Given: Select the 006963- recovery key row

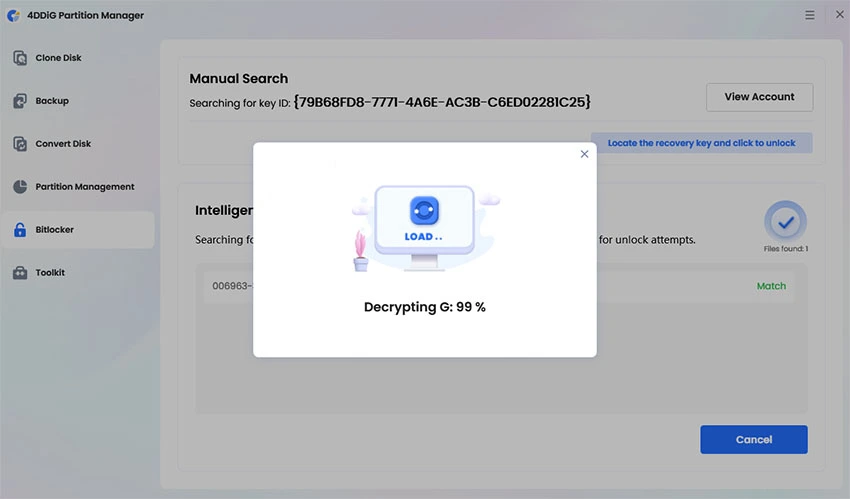Looking at the screenshot, I should point(499,286).
